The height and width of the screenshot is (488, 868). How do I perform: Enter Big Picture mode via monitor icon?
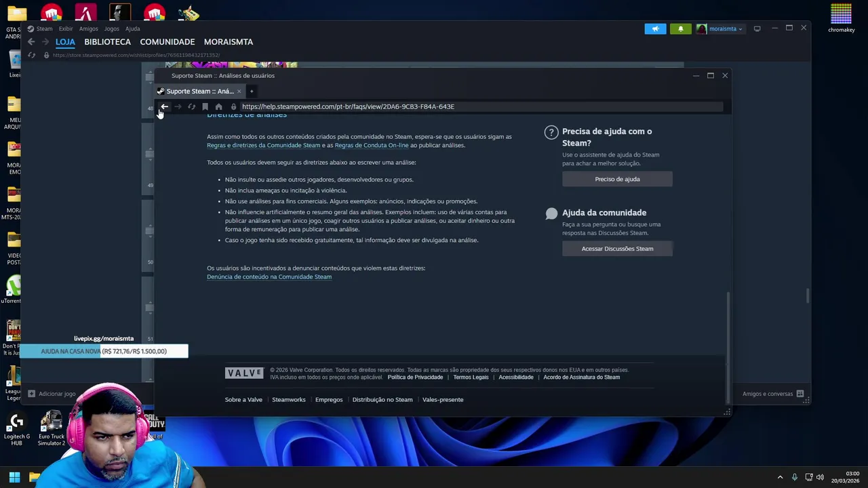pos(757,28)
